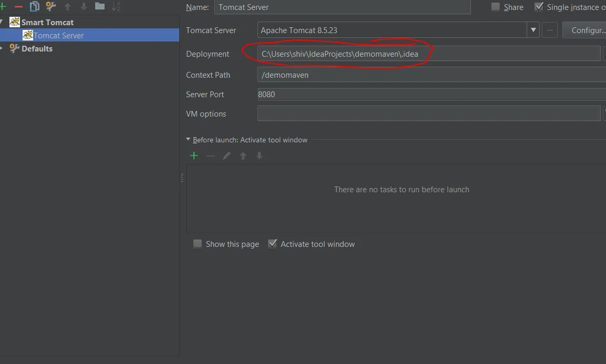The width and height of the screenshot is (606, 364).
Task: Select the Defaults tree node
Action: coord(37,49)
